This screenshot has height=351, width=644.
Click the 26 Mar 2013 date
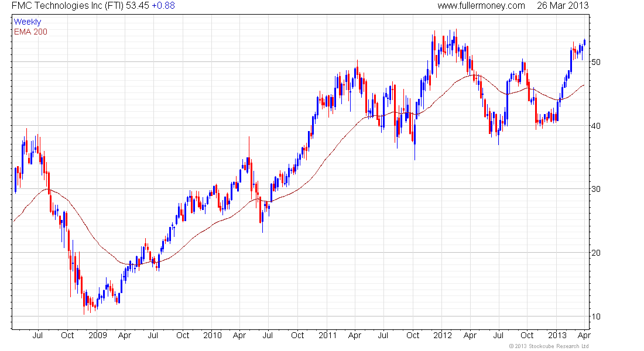563,6
